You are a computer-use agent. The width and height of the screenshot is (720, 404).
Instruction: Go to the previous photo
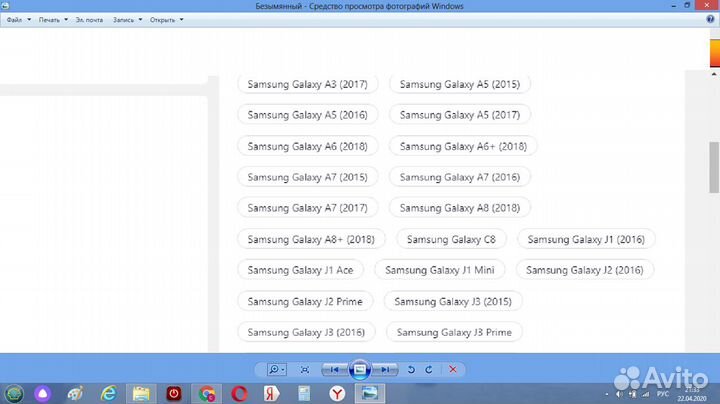[x=336, y=369]
